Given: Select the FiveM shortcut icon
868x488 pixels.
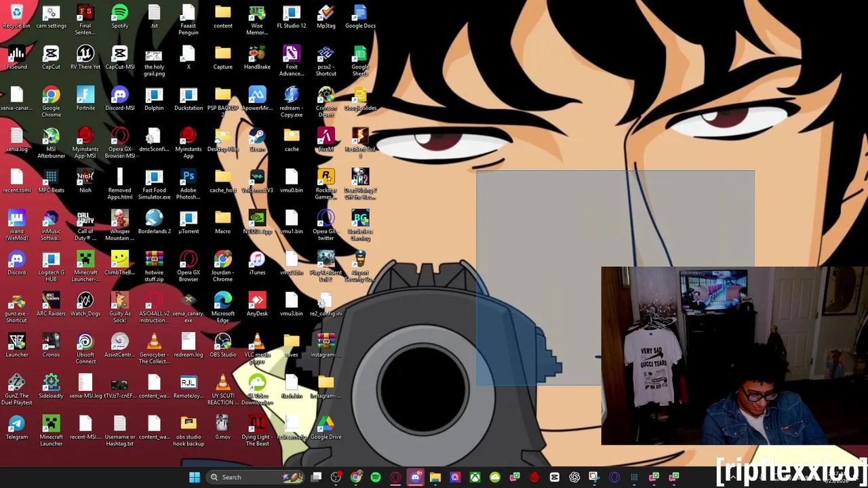Looking at the screenshot, I should point(325,140).
